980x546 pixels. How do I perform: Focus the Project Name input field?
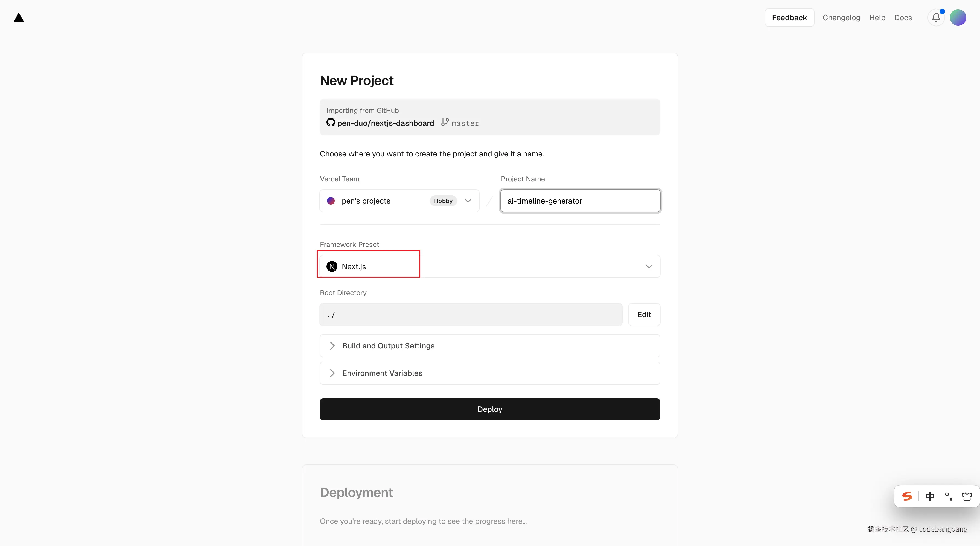click(x=580, y=201)
